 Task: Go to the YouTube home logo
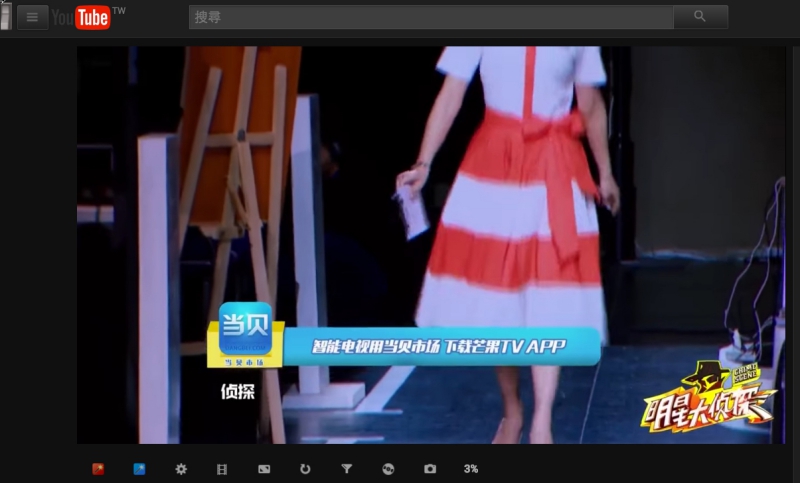point(88,17)
